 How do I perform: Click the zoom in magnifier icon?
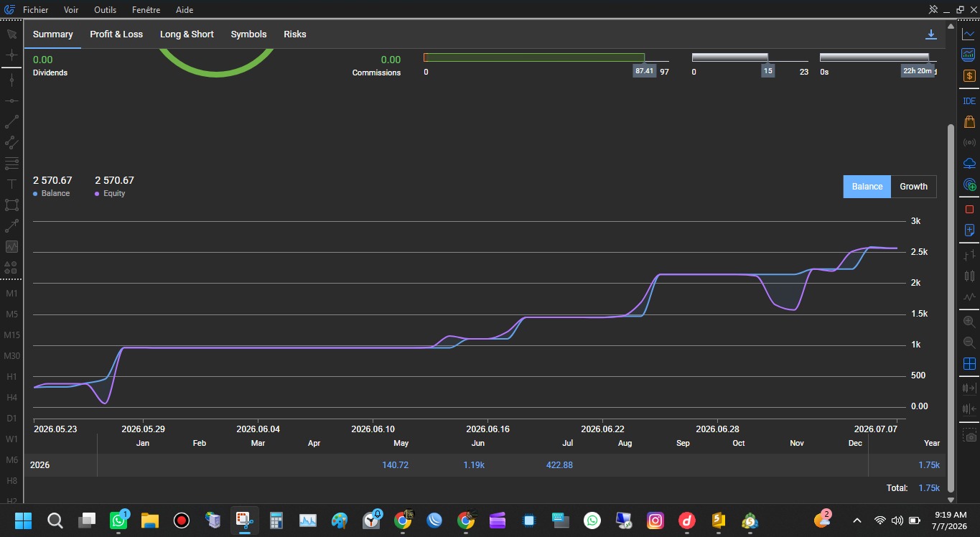969,322
